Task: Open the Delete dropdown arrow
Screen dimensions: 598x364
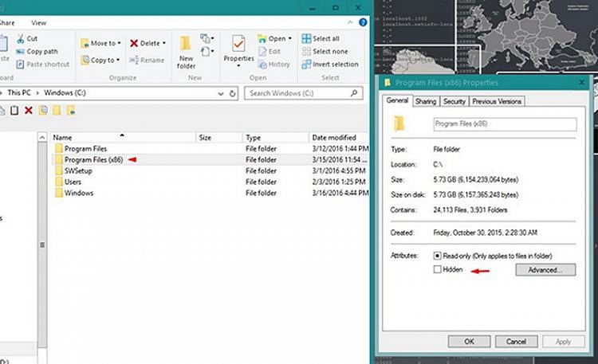Action: tap(164, 43)
